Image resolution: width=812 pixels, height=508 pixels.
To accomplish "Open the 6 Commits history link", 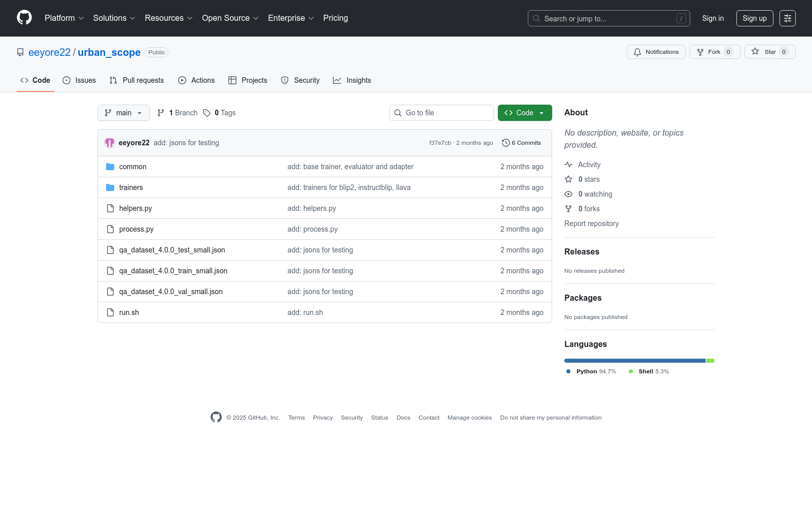I will (521, 143).
